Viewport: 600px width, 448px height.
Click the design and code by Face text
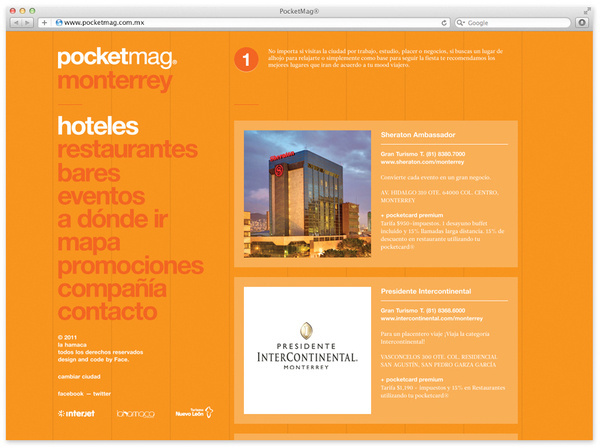pos(93,360)
